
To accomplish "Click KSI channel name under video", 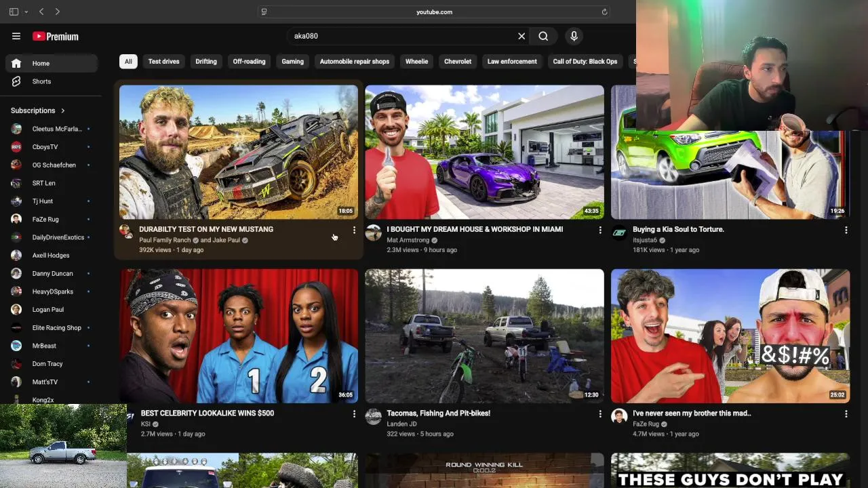I will pos(146,424).
